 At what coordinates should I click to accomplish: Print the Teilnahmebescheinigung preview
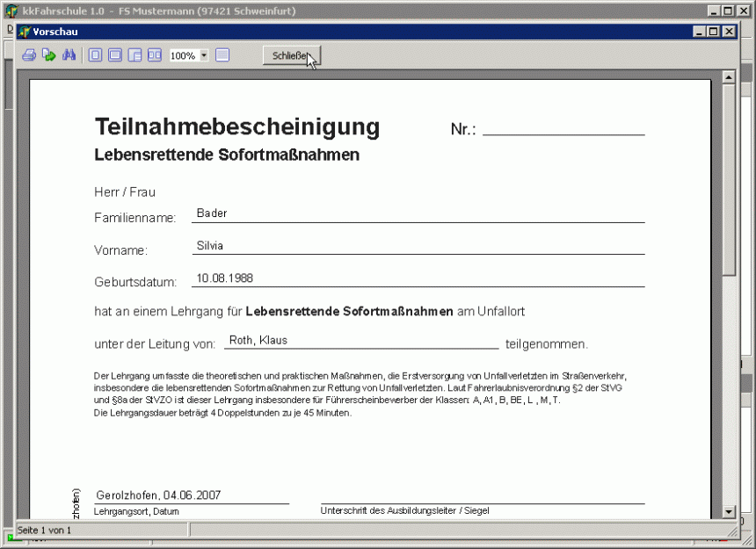point(27,54)
